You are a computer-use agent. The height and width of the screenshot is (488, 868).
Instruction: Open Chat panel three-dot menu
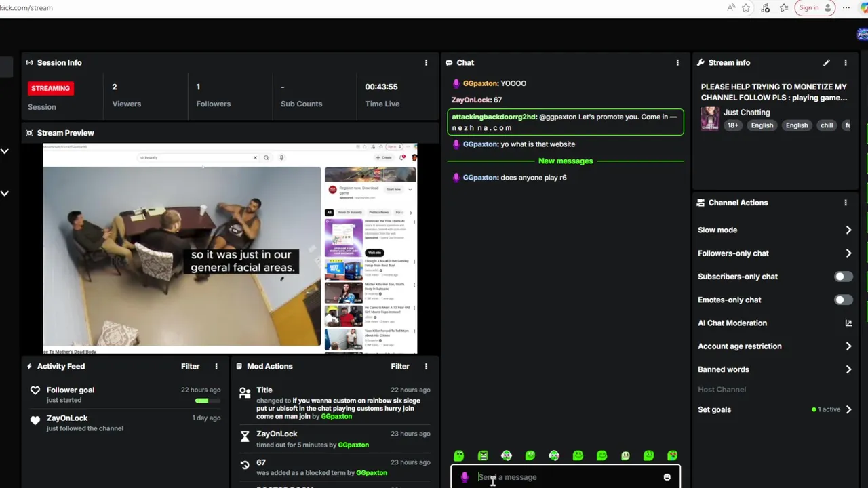677,62
